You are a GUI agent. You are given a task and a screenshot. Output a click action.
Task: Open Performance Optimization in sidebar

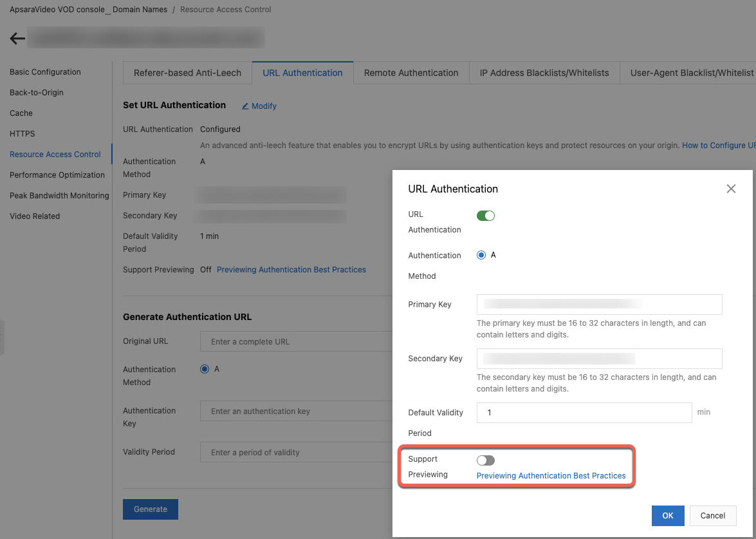(x=57, y=175)
